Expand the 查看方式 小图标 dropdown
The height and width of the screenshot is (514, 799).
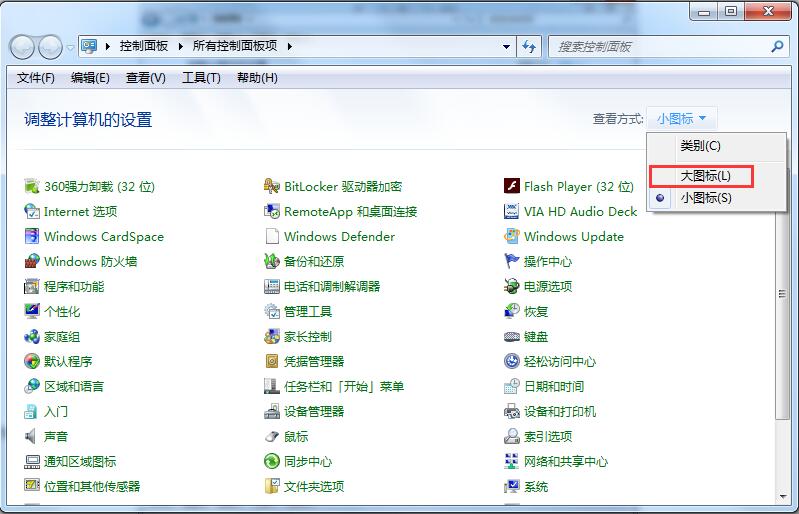click(x=682, y=119)
